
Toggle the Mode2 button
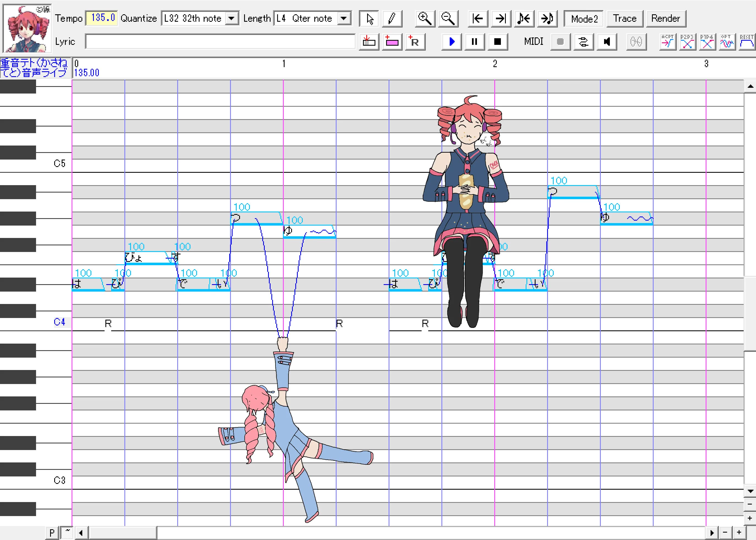point(584,19)
